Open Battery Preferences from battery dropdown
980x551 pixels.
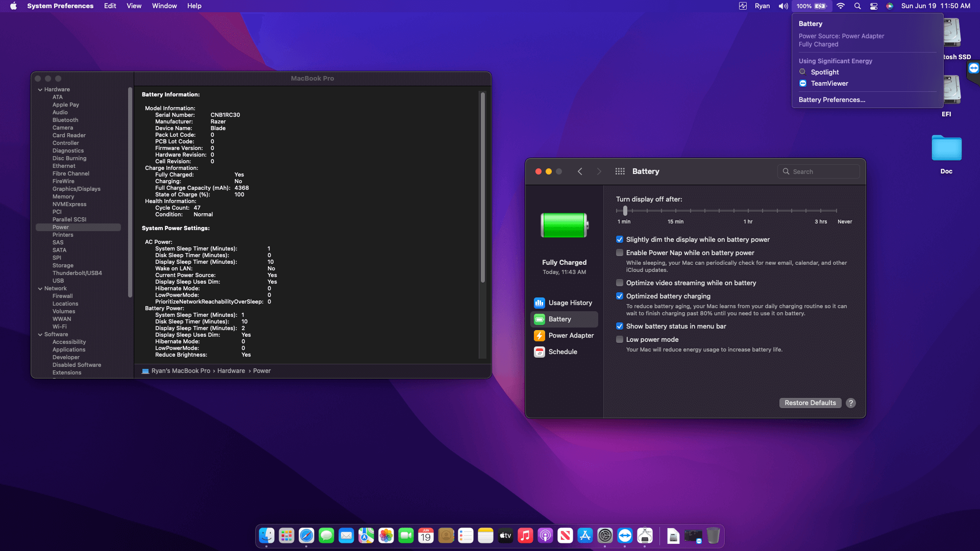point(832,100)
